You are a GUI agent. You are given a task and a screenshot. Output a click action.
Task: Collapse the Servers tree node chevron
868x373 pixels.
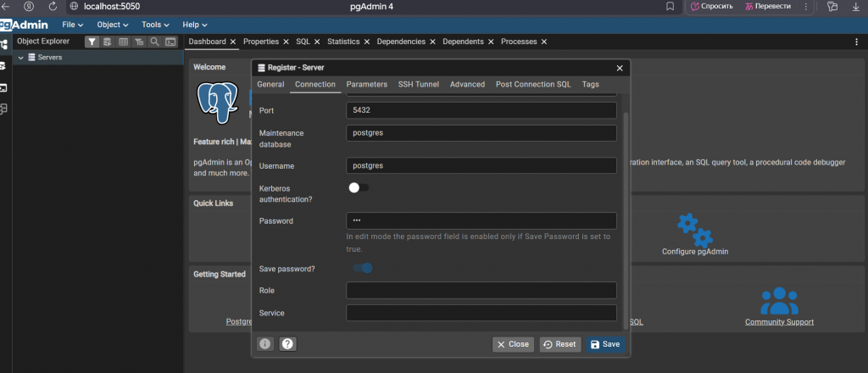[x=21, y=58]
